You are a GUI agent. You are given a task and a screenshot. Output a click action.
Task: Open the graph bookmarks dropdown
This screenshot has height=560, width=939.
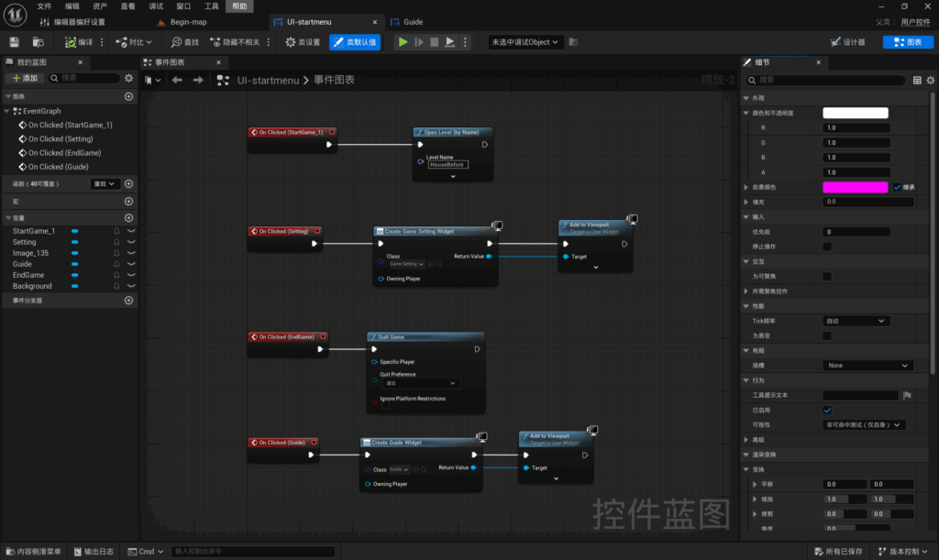click(153, 80)
